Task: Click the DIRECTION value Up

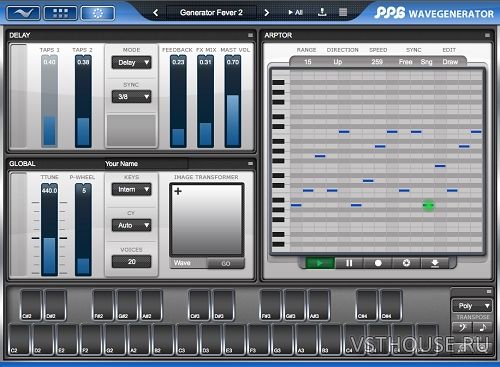Action: [338, 62]
